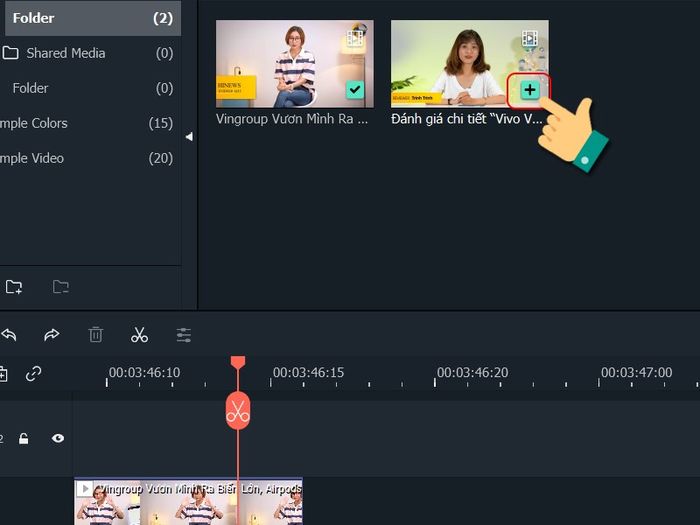
Task: Select the highlighted Folder (2) row
Action: pyautogui.click(x=93, y=18)
